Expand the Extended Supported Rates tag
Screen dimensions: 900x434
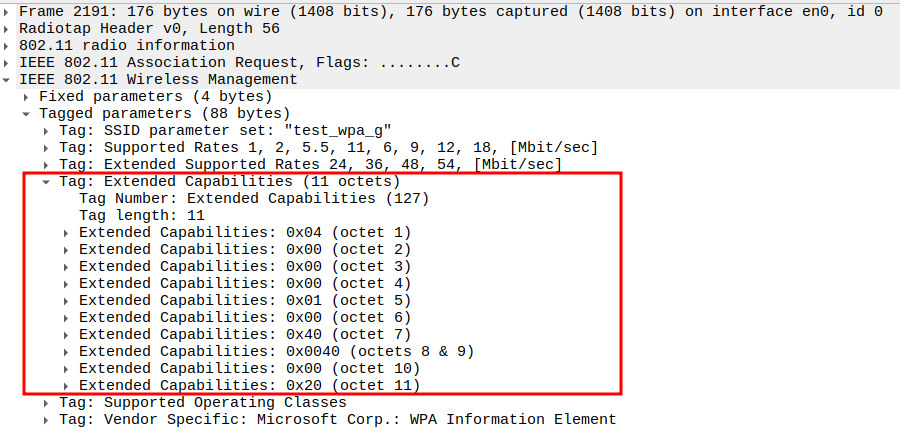point(47,164)
